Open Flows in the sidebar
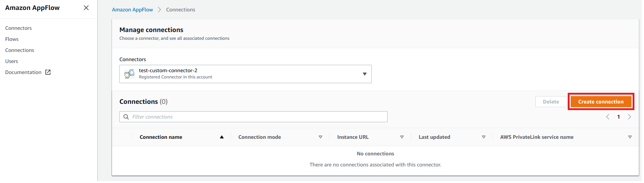 click(x=12, y=39)
